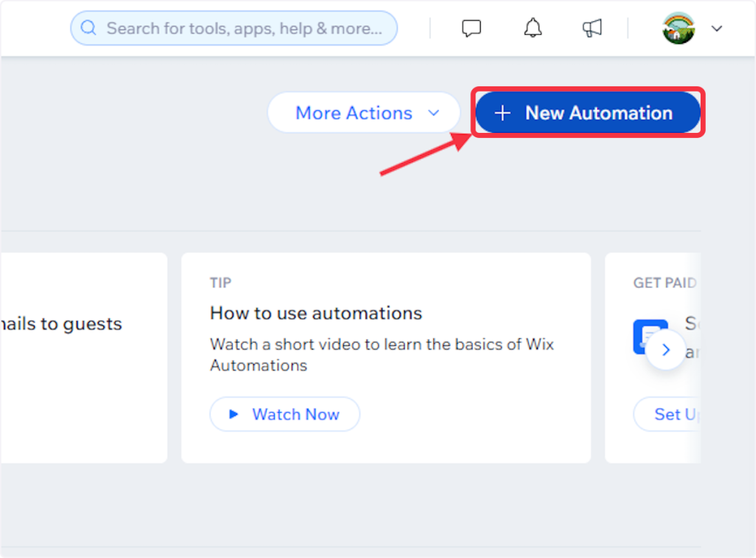Click the profile avatar picture
Viewport: 756px width, 558px height.
pyautogui.click(x=678, y=29)
